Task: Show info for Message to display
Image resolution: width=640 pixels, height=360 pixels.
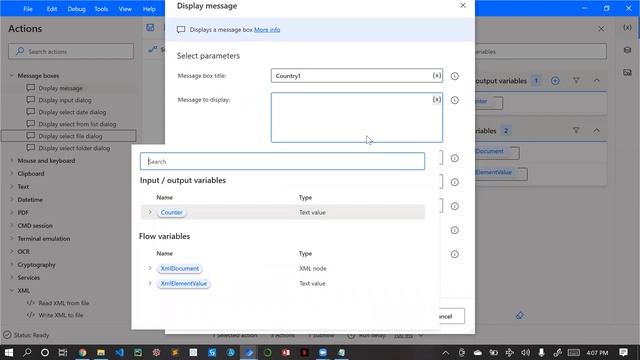Action: (x=454, y=100)
